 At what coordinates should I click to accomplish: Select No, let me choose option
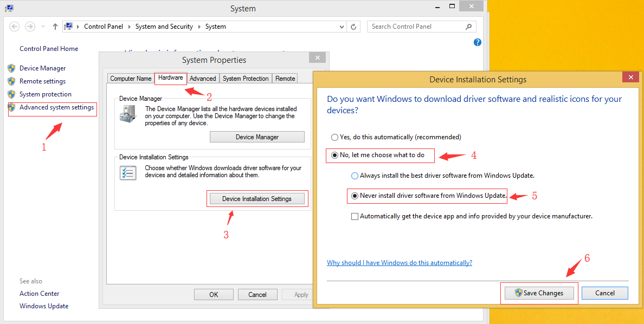(x=378, y=155)
